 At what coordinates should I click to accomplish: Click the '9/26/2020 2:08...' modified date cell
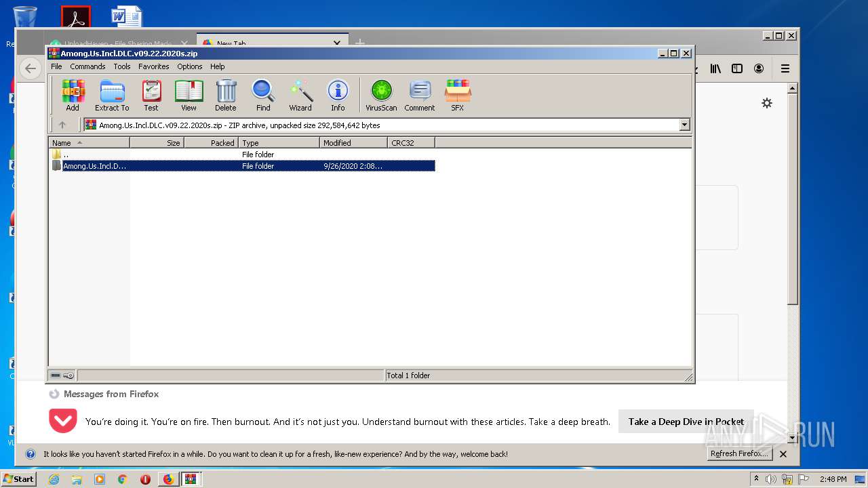353,166
